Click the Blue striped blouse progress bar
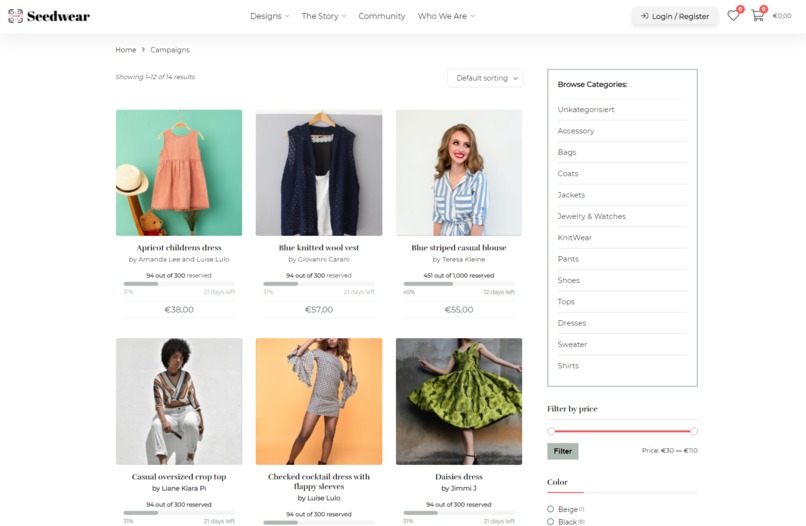The height and width of the screenshot is (526, 806). 459,284
